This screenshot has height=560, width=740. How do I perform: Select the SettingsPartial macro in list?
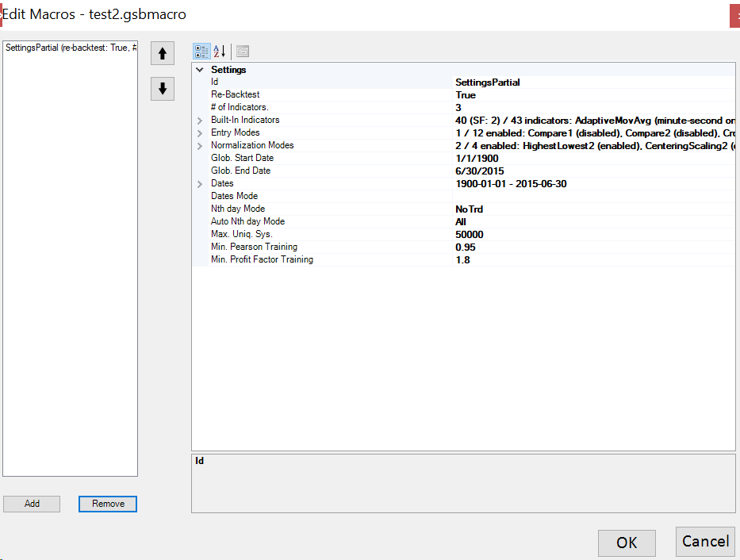tap(70, 48)
